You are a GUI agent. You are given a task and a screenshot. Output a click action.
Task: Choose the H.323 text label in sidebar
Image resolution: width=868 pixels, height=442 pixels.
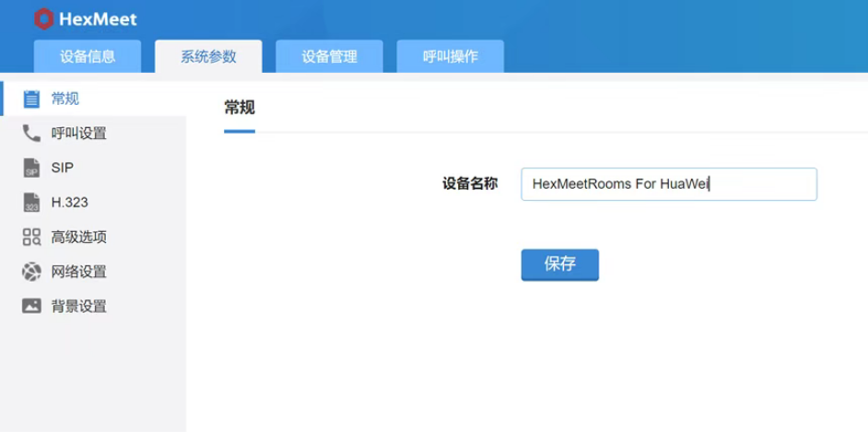(x=70, y=203)
